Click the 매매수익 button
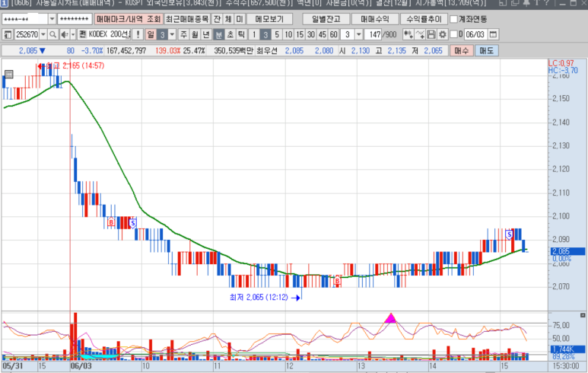This screenshot has height=373, width=588. click(x=375, y=19)
